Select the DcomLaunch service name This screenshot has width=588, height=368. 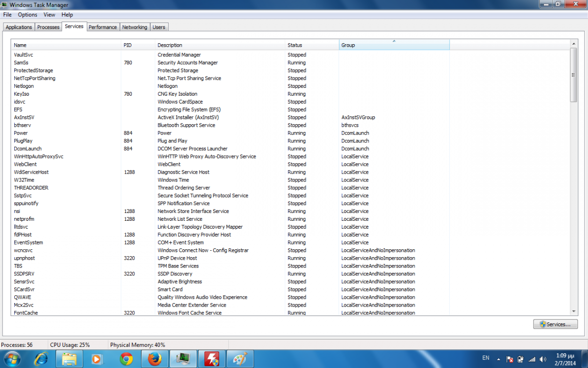coord(27,149)
